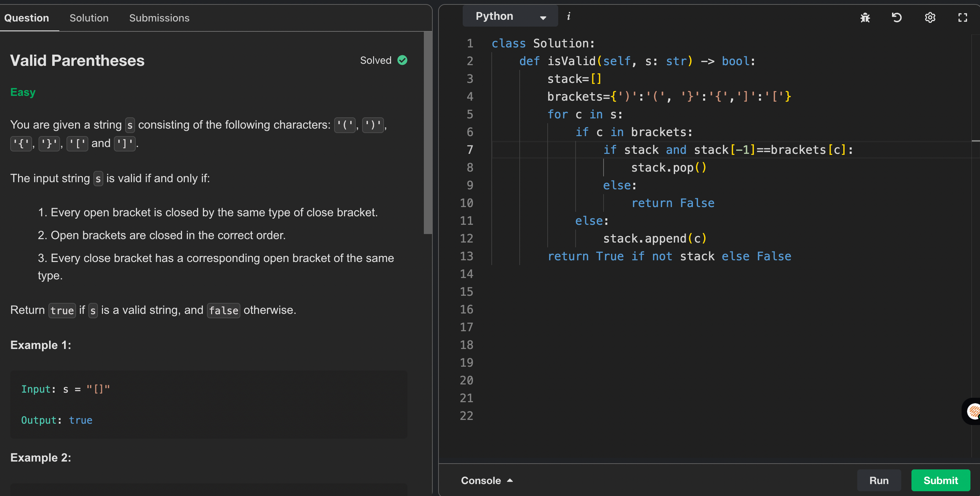The height and width of the screenshot is (496, 980).
Task: Open editor settings gear icon
Action: point(930,17)
